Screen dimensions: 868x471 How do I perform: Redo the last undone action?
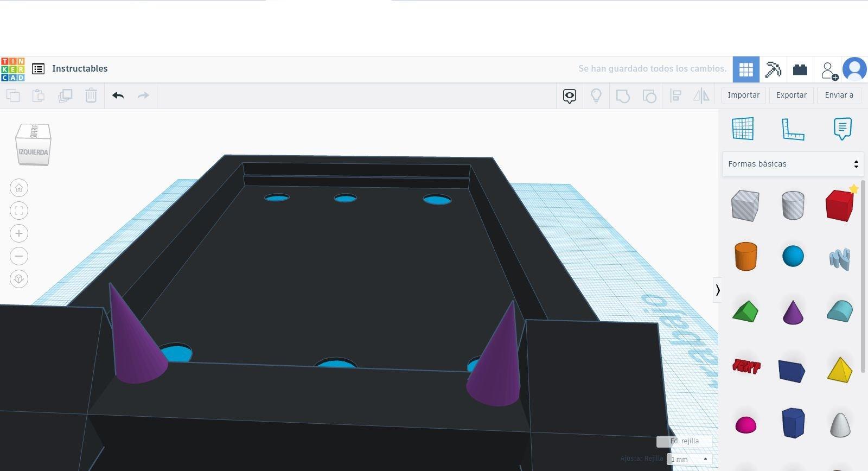[x=143, y=96]
